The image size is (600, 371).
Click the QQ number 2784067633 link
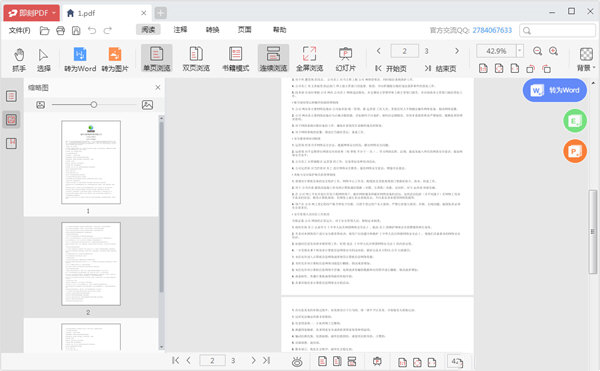492,30
